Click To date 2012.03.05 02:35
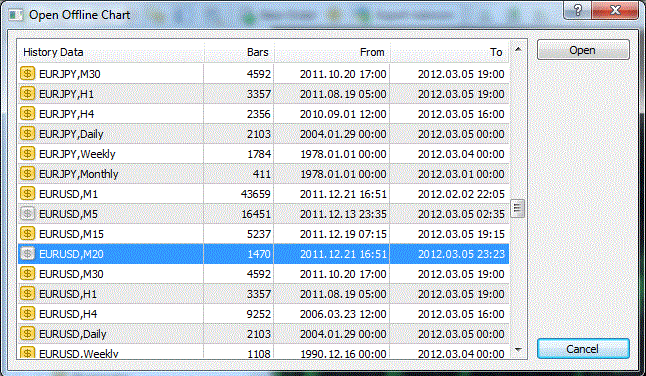Screen dimensions: 646x376 click(461, 214)
